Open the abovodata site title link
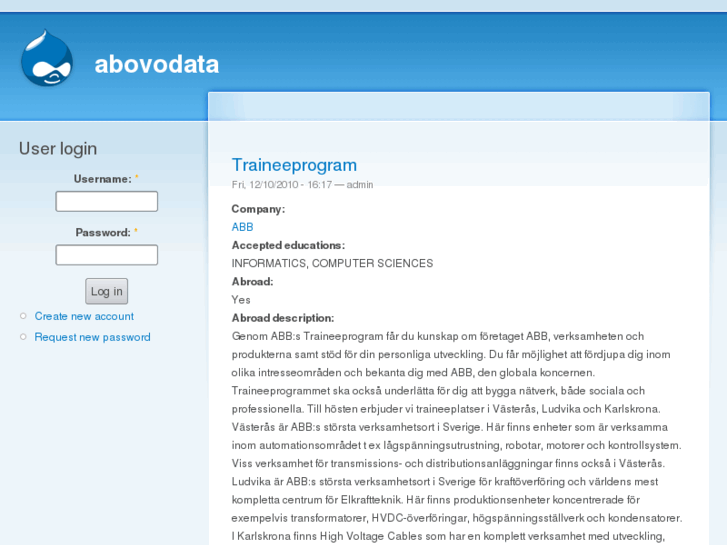The height and width of the screenshot is (545, 727). click(x=157, y=64)
